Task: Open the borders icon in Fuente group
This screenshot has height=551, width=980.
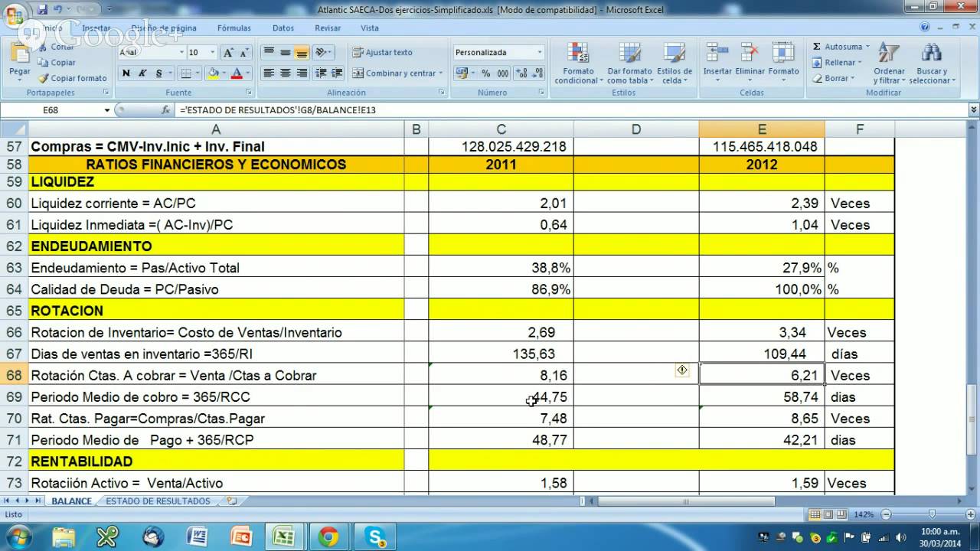Action: 185,73
